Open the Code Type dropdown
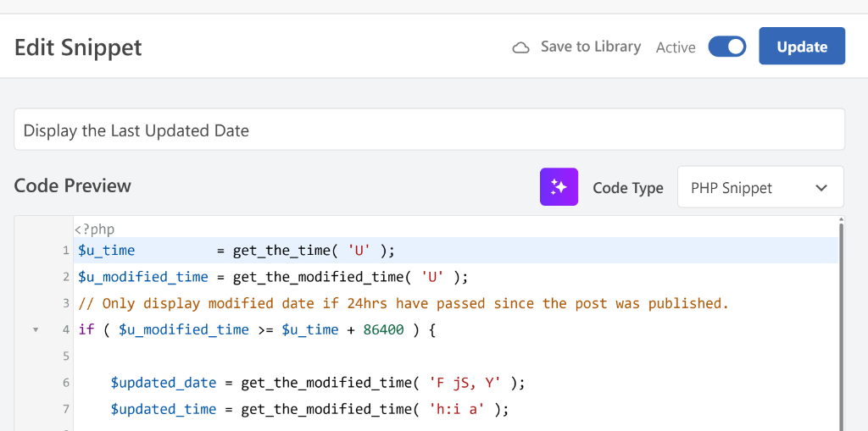868x431 pixels. pos(759,187)
